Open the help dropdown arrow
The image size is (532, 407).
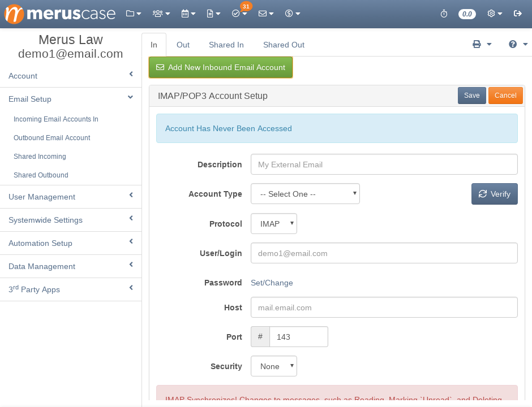point(525,44)
